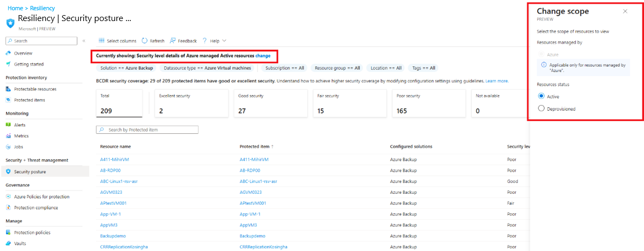This screenshot has width=644, height=251.
Task: Click the Vaults cloud icon
Action: click(x=8, y=243)
